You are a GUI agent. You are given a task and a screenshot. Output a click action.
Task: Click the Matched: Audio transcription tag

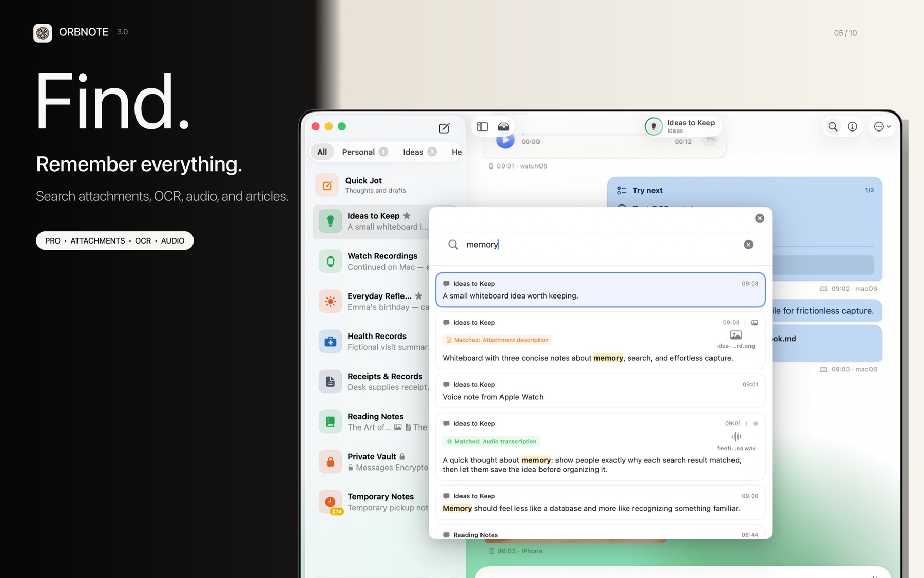click(x=491, y=441)
